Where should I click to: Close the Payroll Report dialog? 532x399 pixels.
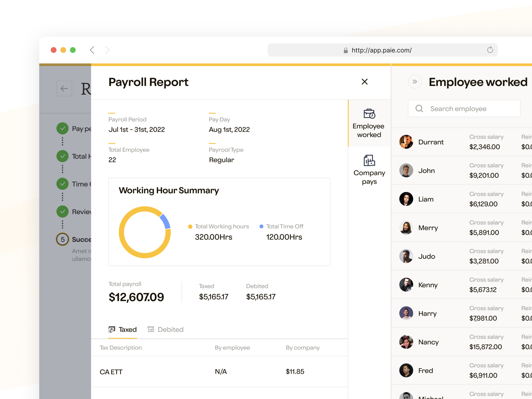[x=365, y=82]
